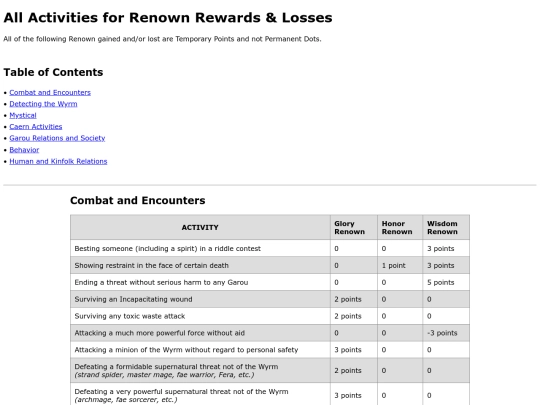
Task: Select Surviving an Incapacitating wound text
Action: pos(133,299)
